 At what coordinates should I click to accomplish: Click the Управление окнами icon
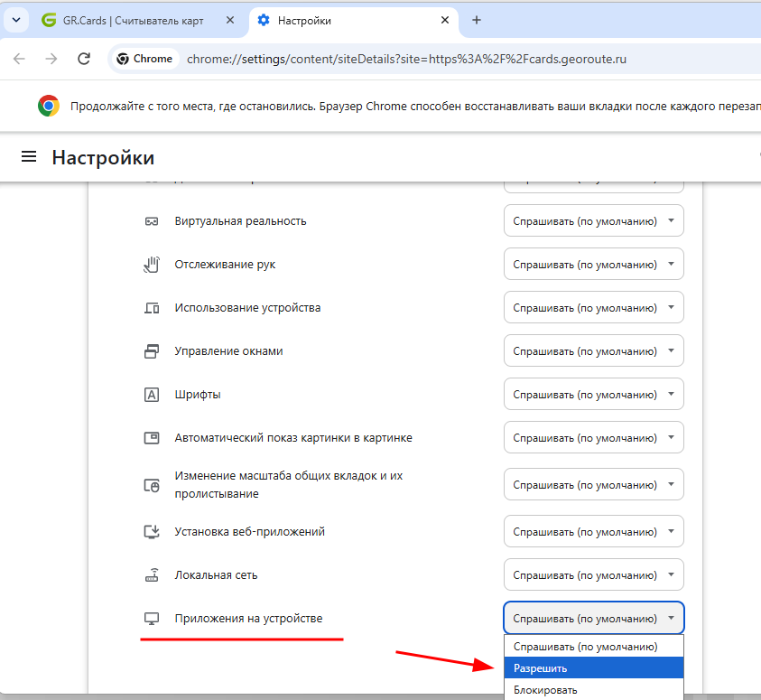(152, 351)
